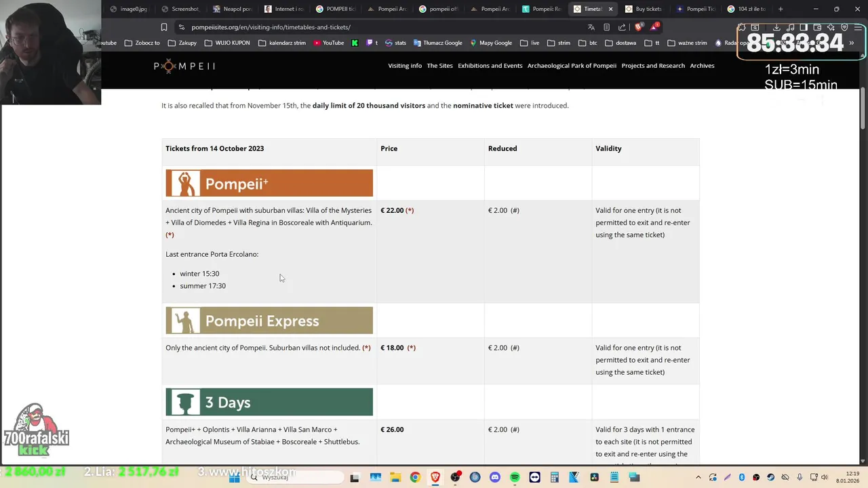Viewport: 868px width, 488px height.
Task: Open DaVinci Resolve from the taskbar
Action: point(595,477)
